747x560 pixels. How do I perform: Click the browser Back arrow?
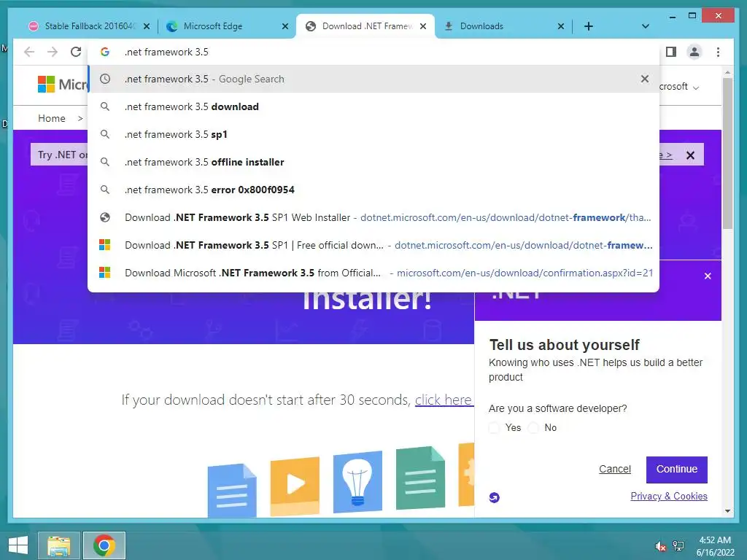tap(29, 52)
